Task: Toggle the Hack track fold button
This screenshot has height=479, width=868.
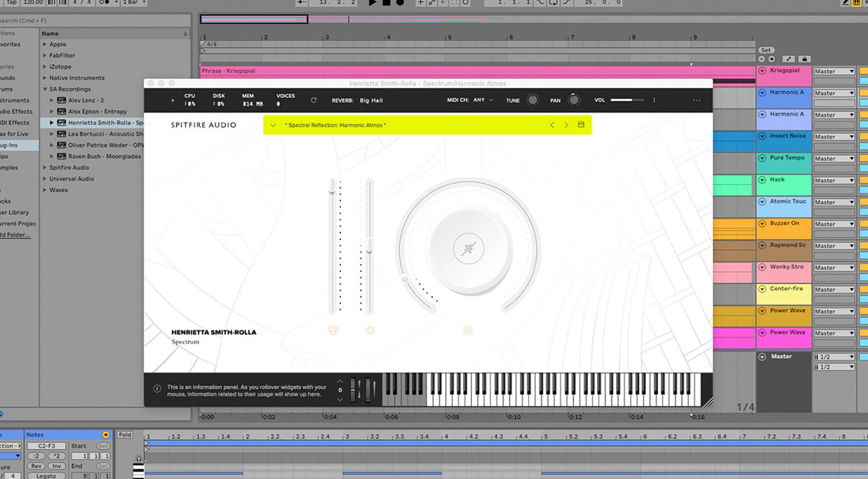Action: (x=762, y=180)
